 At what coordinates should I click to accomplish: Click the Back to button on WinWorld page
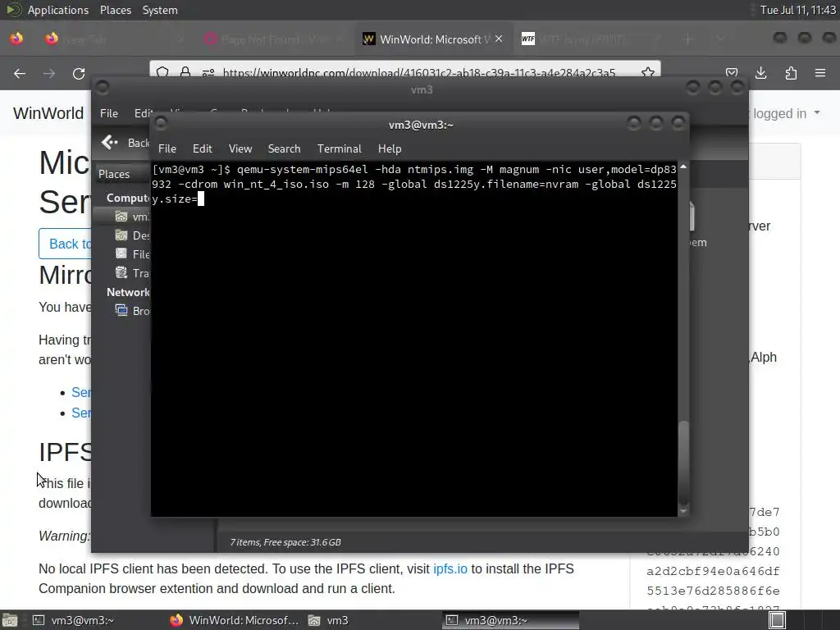point(66,244)
